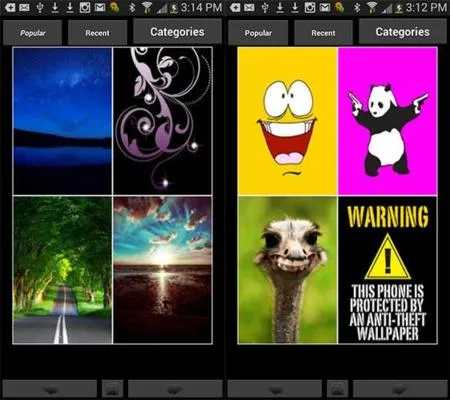Image resolution: width=450 pixels, height=400 pixels.
Task: Tap download icon beside USB icon, 3:14 PM screen
Action: click(x=55, y=7)
